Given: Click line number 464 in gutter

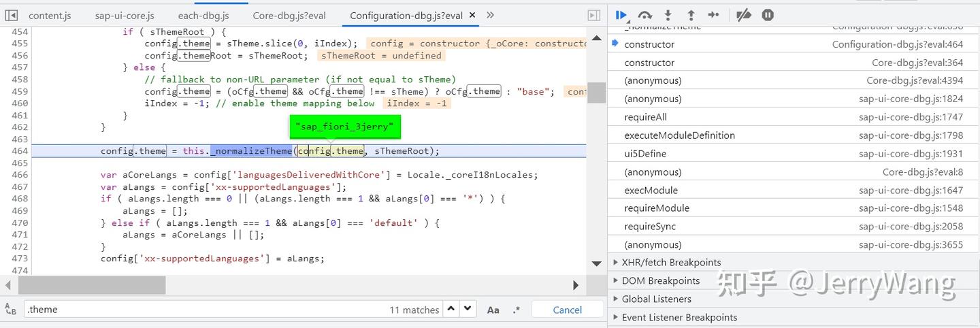Looking at the screenshot, I should (x=20, y=151).
